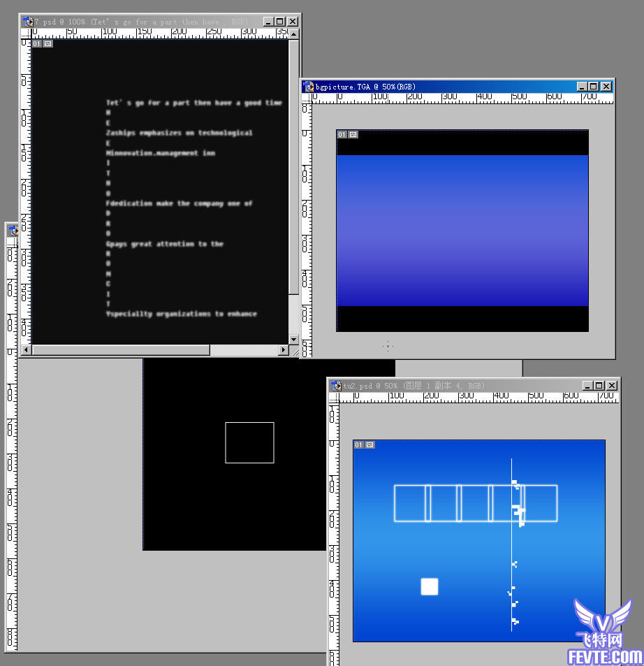Click the text line 'Gpays great attention to the'

click(165, 244)
